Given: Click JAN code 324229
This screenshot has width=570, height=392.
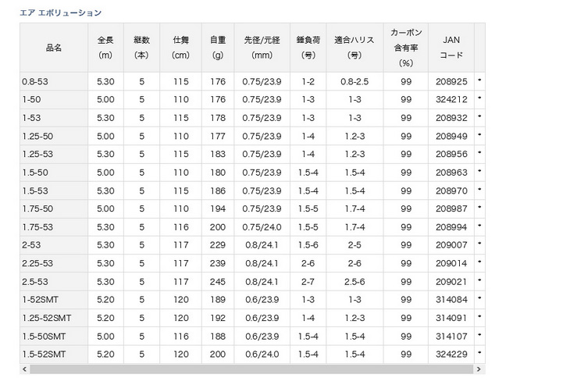Looking at the screenshot, I should coord(451,355).
